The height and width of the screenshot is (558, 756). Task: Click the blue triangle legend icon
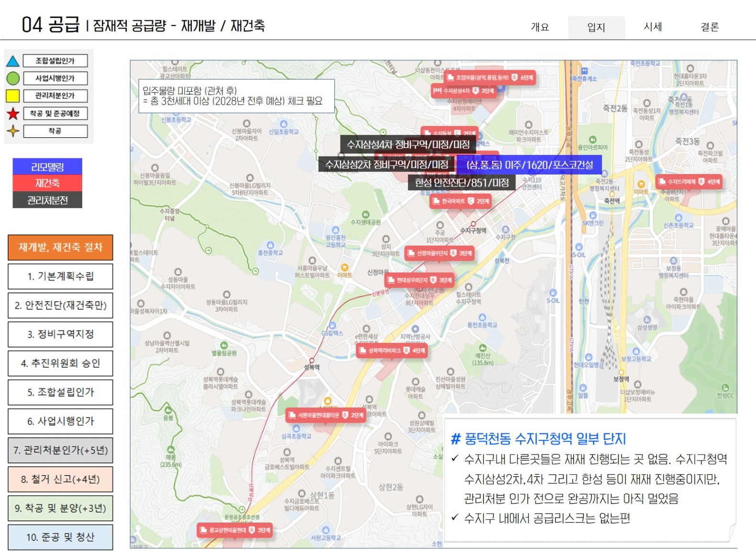click(13, 61)
